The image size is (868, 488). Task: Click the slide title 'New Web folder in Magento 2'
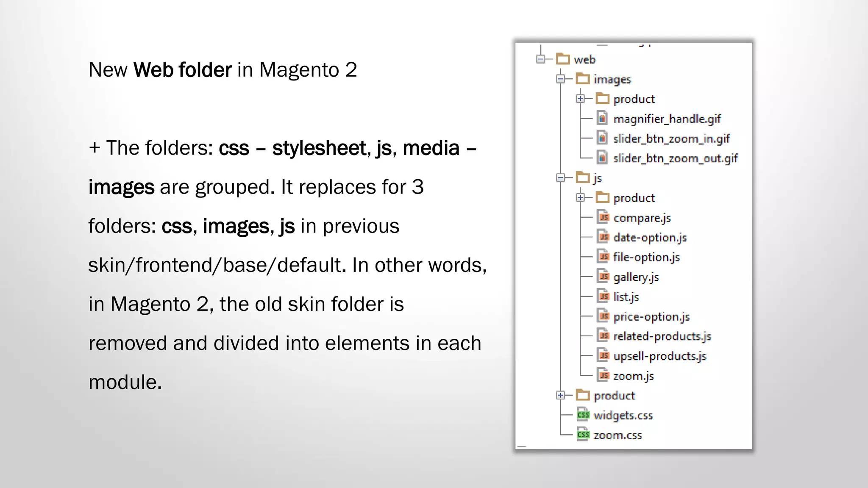tap(223, 70)
